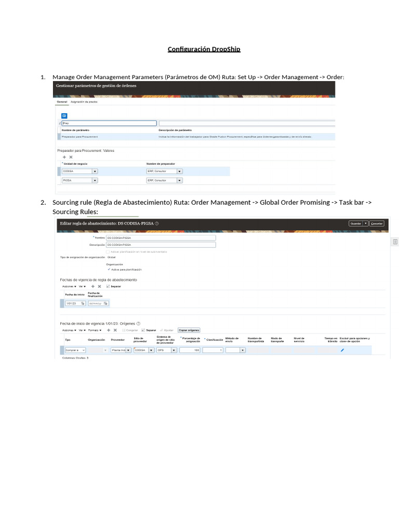Toggle Activa para planificación checkmark
The image size is (399, 532).
109,270
